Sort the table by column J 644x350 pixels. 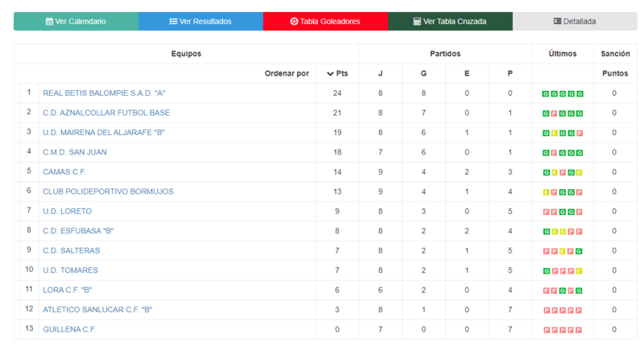pyautogui.click(x=380, y=73)
